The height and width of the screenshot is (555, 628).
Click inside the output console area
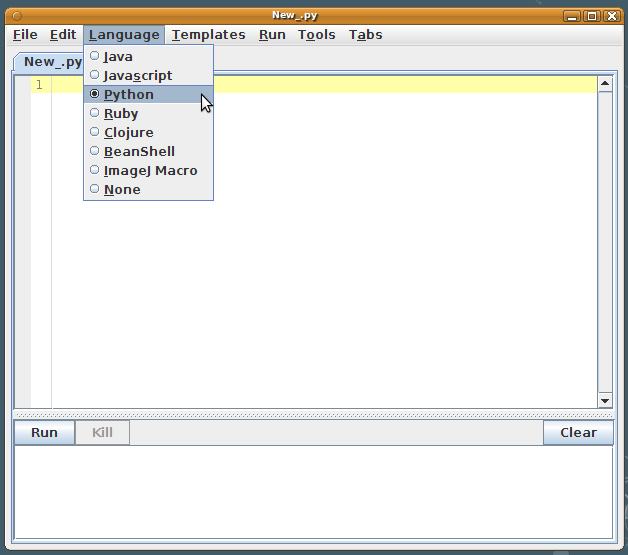(x=313, y=492)
